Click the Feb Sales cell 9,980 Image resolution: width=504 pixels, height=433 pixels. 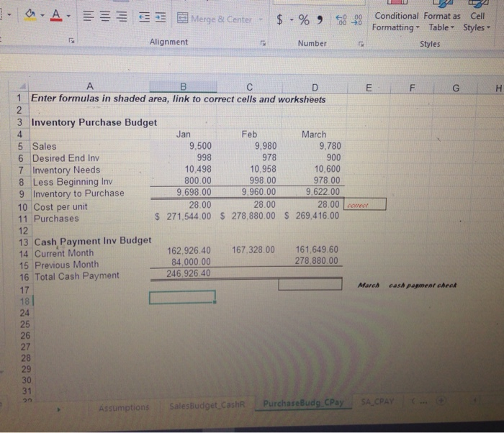[249, 146]
